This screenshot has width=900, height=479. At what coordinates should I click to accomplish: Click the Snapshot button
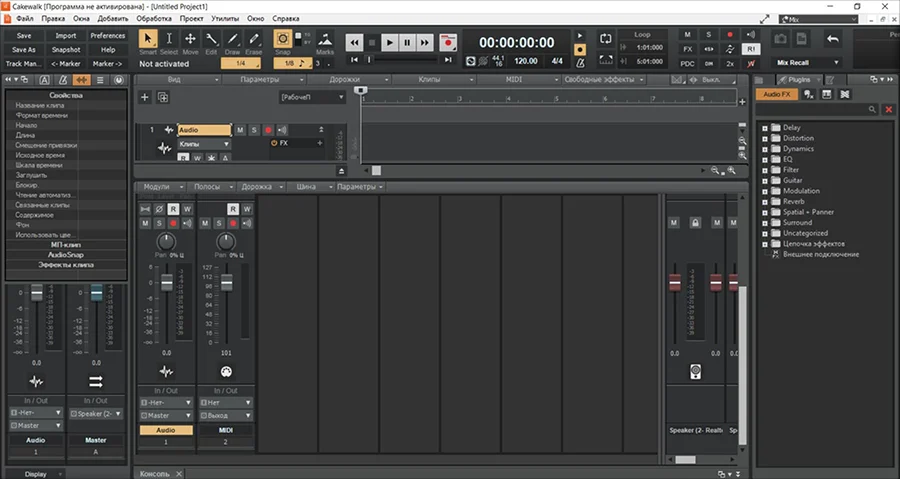click(65, 50)
